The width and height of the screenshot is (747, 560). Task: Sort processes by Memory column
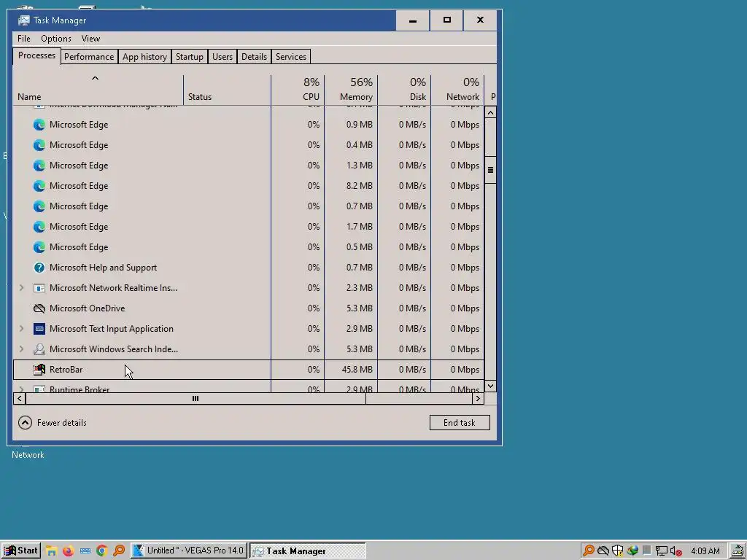pos(351,90)
